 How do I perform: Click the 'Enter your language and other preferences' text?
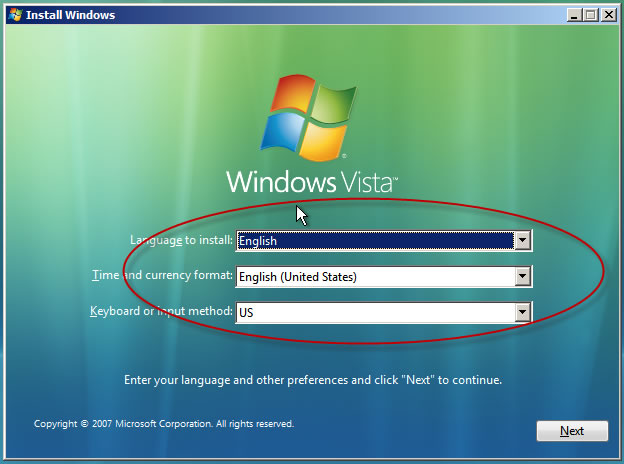313,380
